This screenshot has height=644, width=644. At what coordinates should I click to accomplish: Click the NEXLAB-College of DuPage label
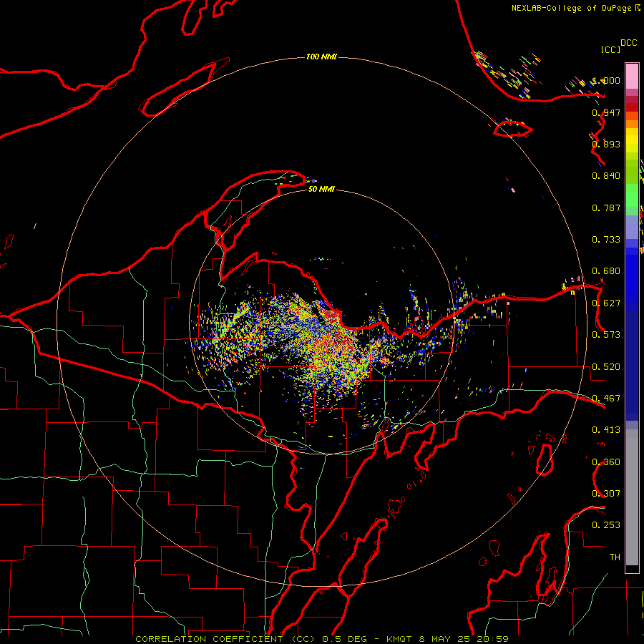tap(571, 8)
